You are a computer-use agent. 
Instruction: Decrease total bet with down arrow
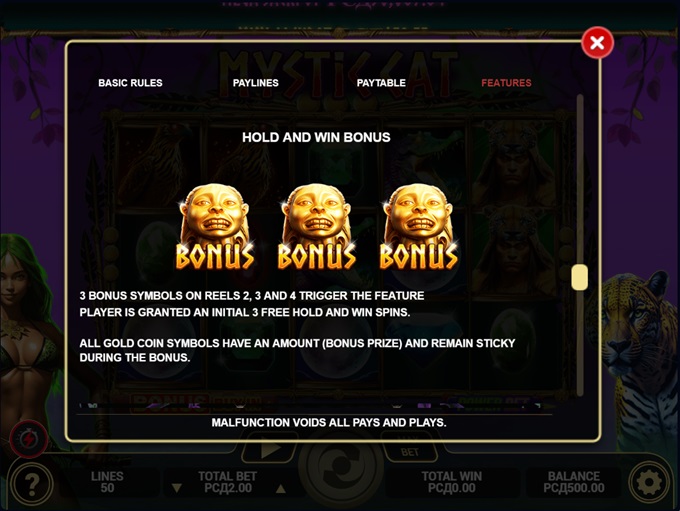[x=177, y=488]
